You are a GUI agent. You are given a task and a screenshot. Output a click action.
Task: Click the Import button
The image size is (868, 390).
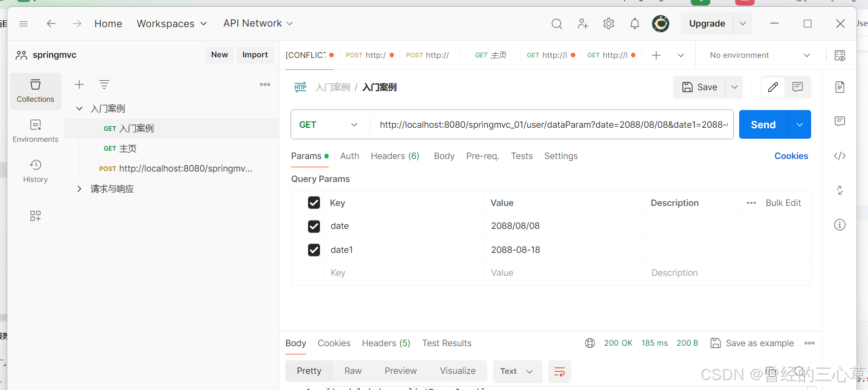click(255, 55)
